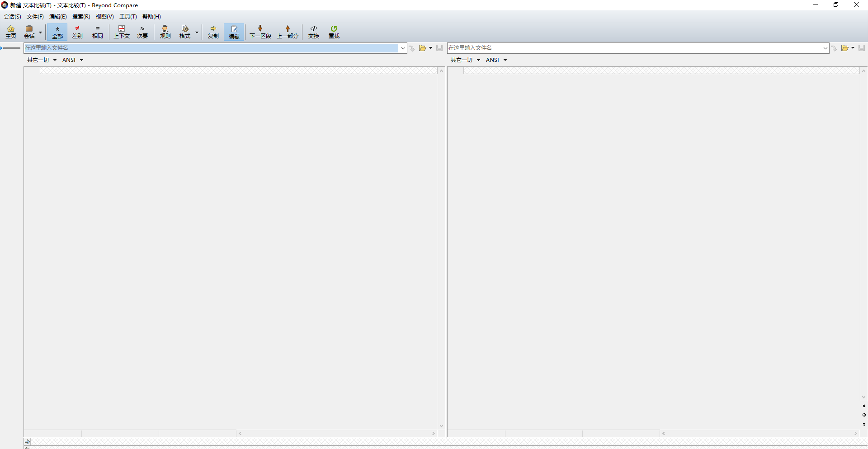Open the 帮助(H) menu

pos(151,17)
